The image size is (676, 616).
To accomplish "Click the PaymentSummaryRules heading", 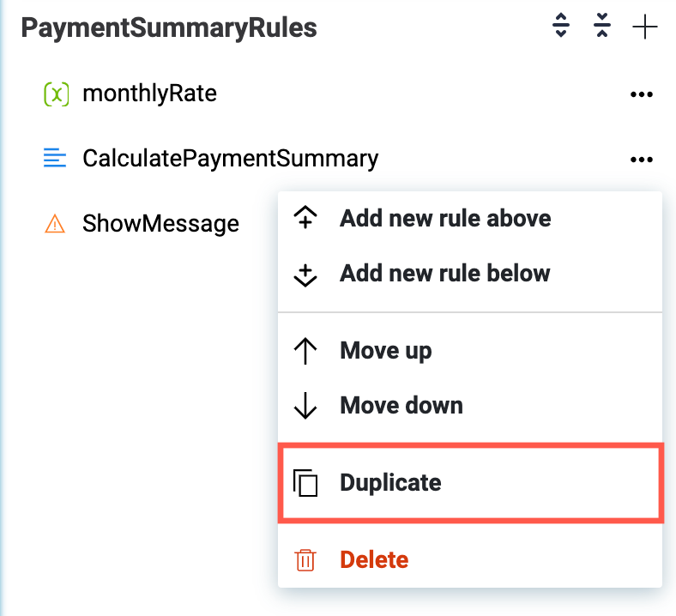I will [169, 27].
